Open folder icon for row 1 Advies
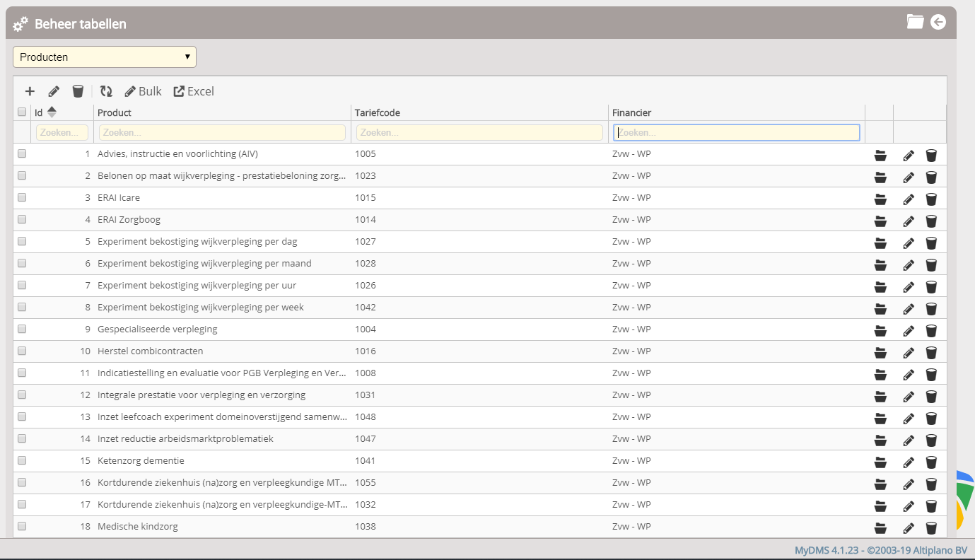The image size is (975, 560). (880, 156)
